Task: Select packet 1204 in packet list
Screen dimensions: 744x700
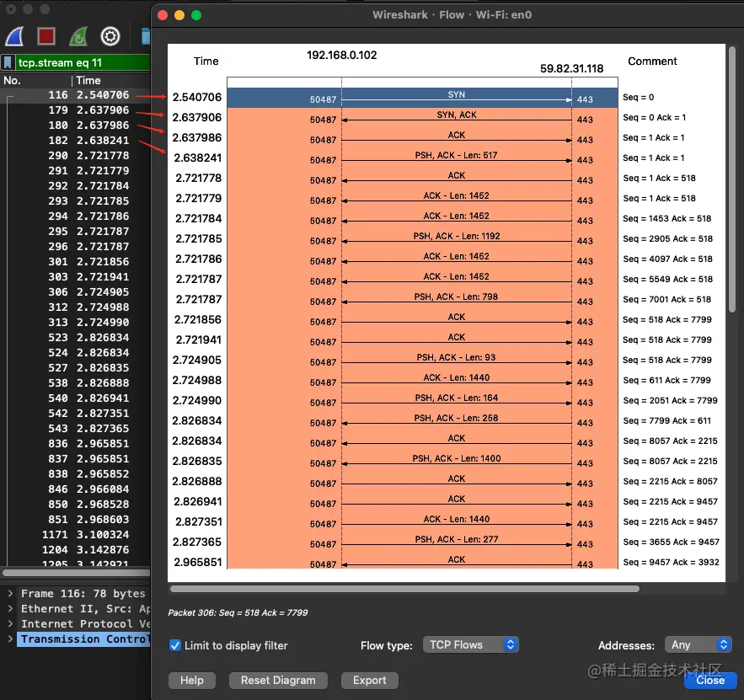Action: 76,550
